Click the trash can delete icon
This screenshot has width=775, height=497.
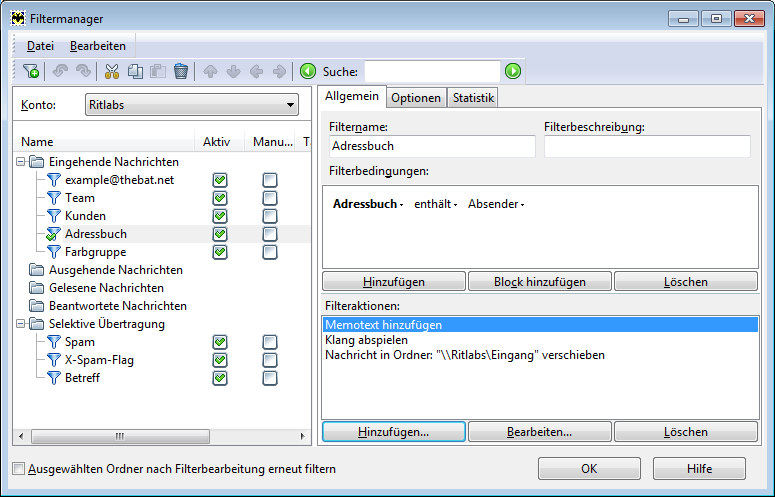[181, 71]
